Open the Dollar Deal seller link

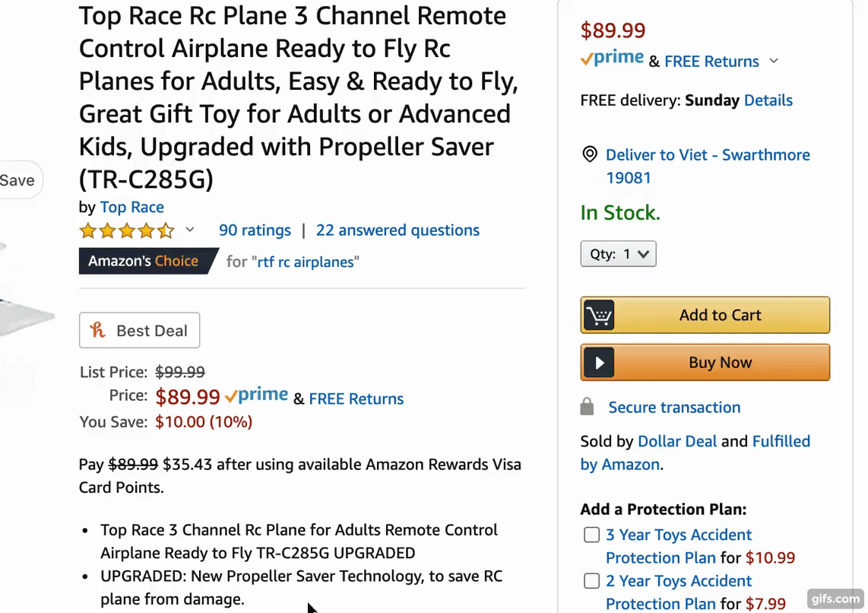[677, 441]
